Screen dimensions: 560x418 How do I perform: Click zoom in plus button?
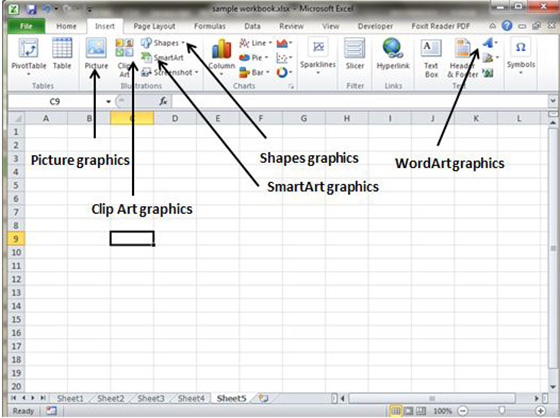click(x=541, y=411)
